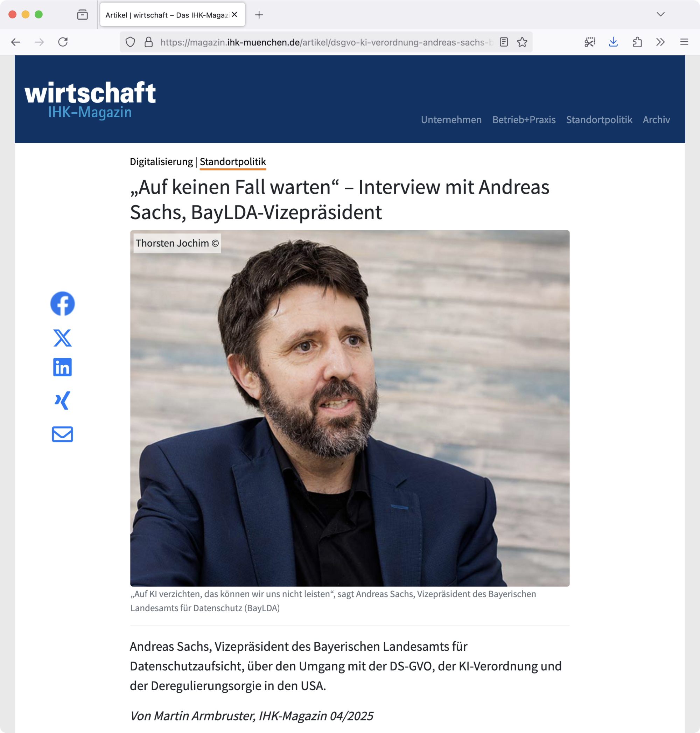View site security padlock information
700x733 pixels.
point(148,42)
